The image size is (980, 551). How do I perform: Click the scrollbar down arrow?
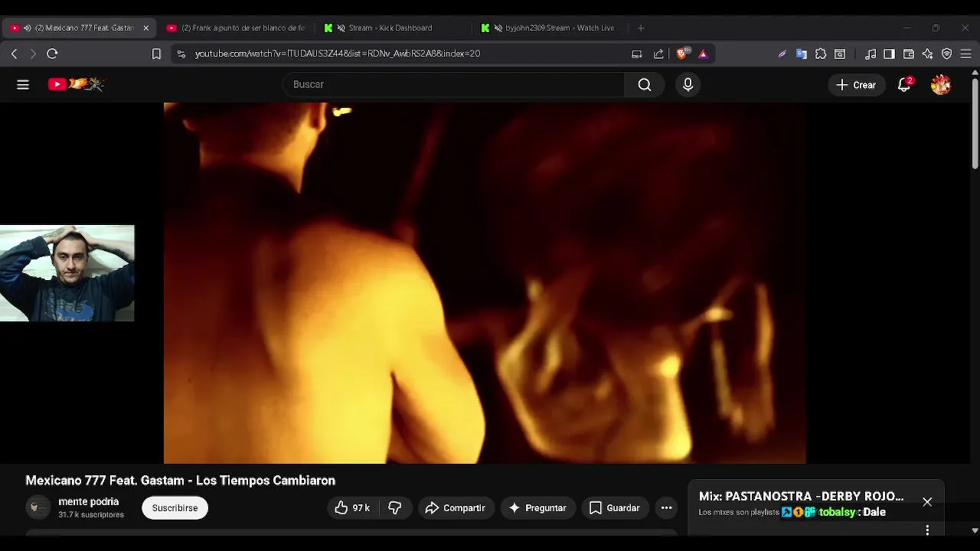[x=975, y=530]
